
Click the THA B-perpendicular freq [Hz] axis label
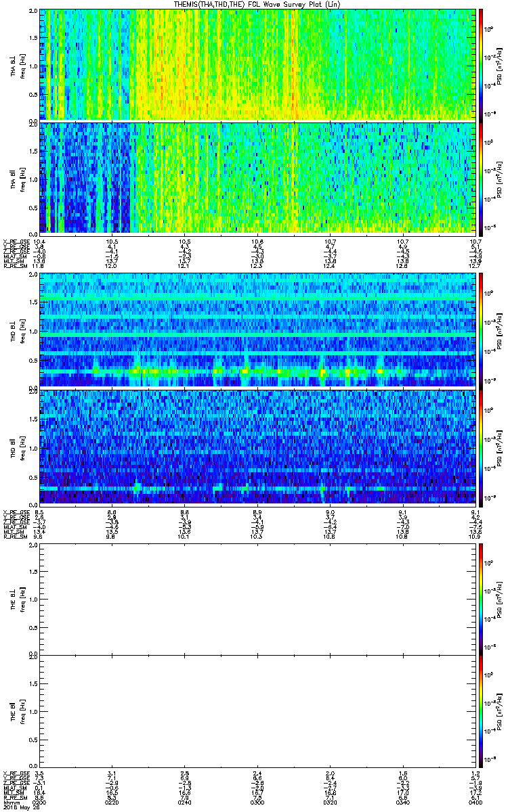click(22, 65)
